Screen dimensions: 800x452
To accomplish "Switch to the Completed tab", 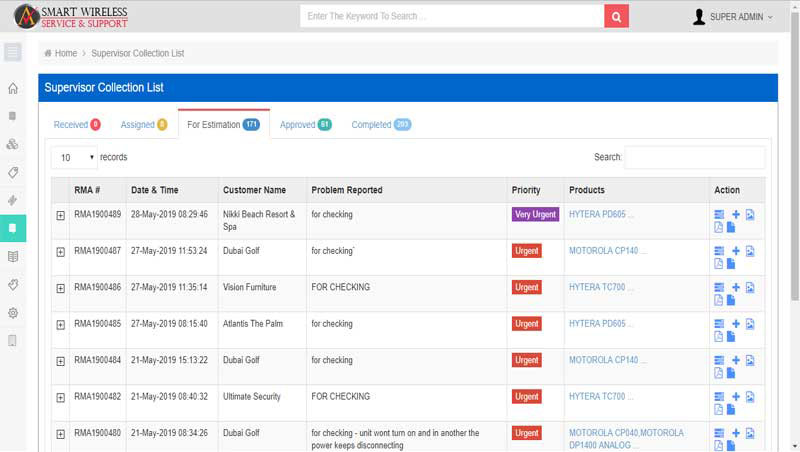I will pyautogui.click(x=380, y=125).
